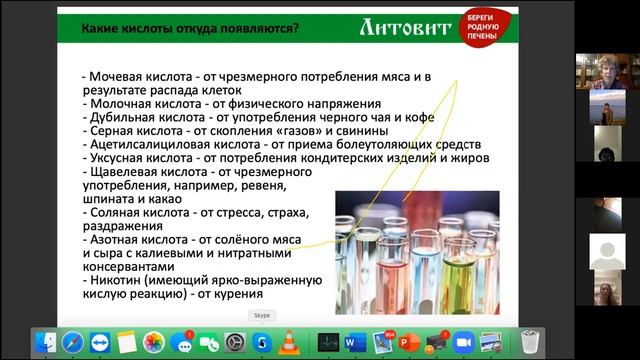Select the bottom participant video thumbnail
Screen dimensions: 640x360
[607, 288]
